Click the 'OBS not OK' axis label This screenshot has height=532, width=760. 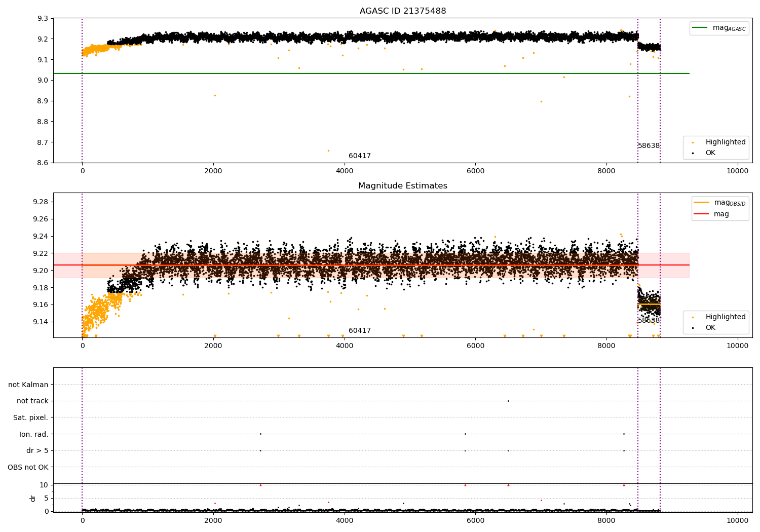(x=28, y=467)
